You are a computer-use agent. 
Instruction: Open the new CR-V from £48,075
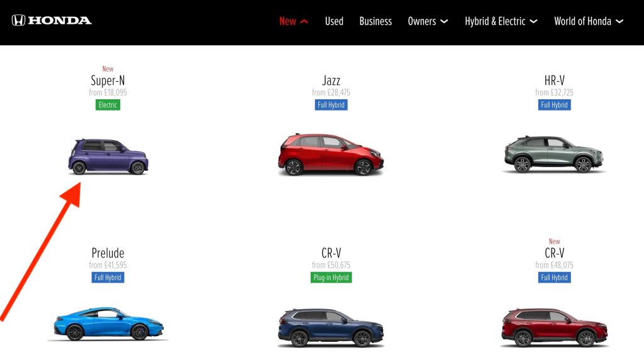point(554,253)
